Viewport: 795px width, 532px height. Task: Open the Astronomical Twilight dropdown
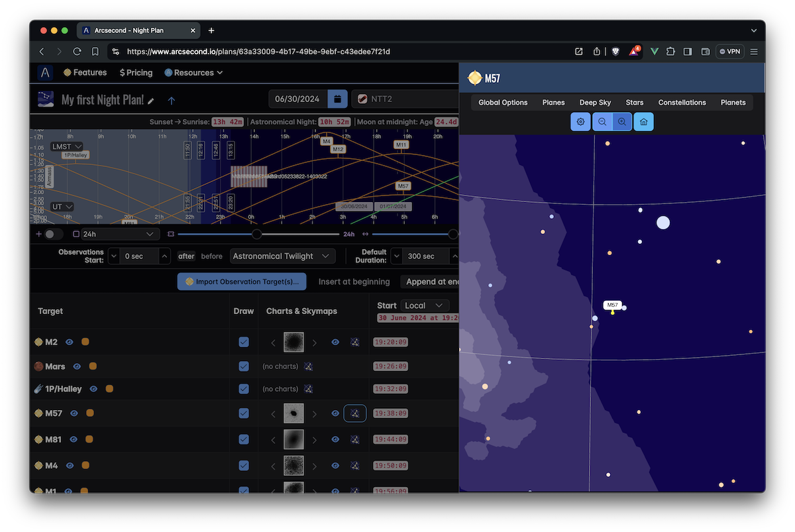(x=282, y=256)
